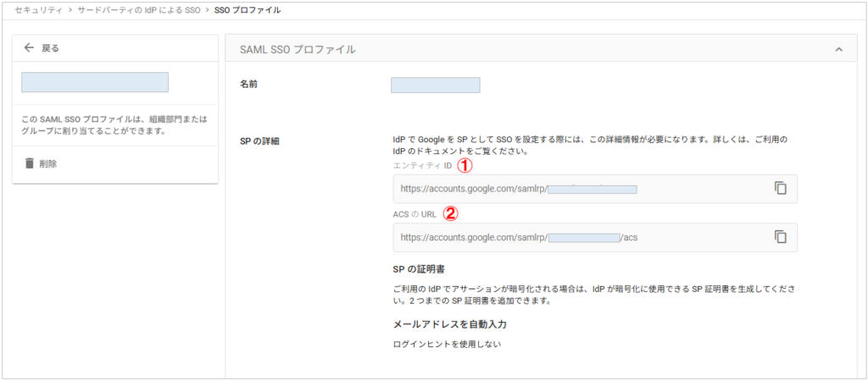This screenshot has height=381, width=868.
Task: Collapse the SAML SSO プロファイル panel chevron
Action: pyautogui.click(x=838, y=50)
